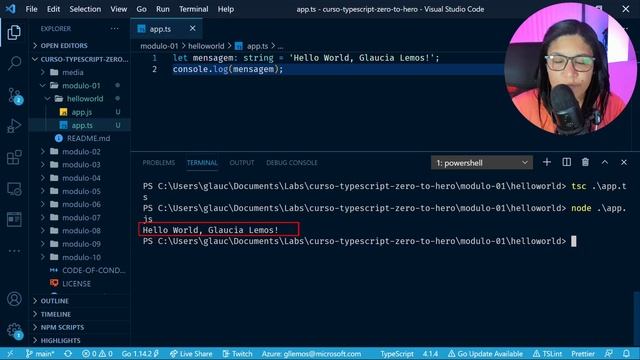Expand the Outline section

pyautogui.click(x=80, y=301)
